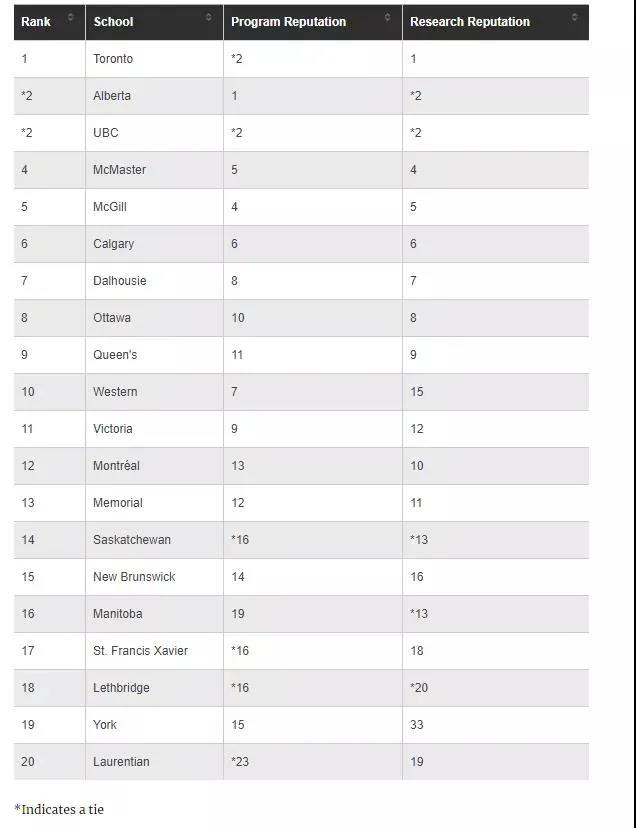
Task: Select the McGill school cell
Action: (110, 207)
